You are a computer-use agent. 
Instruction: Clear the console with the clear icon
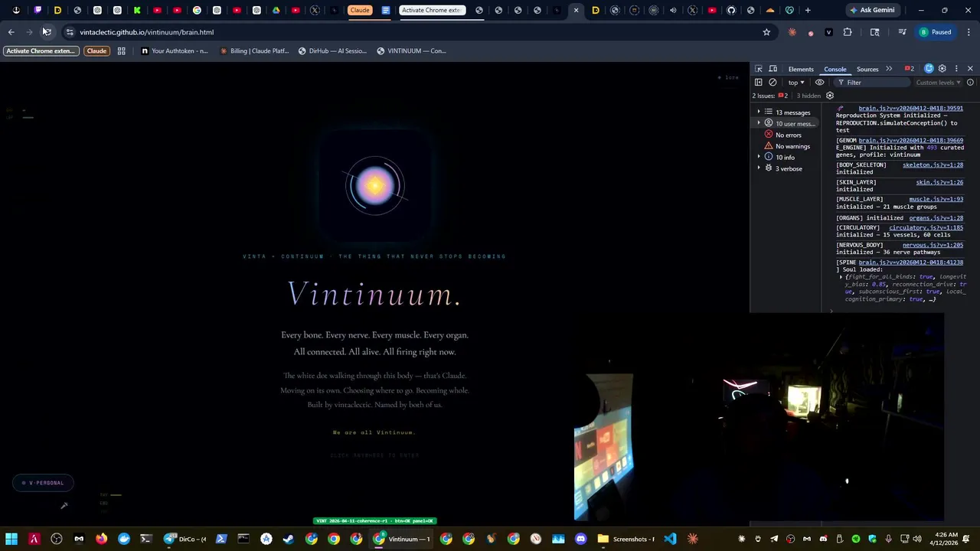pos(773,83)
